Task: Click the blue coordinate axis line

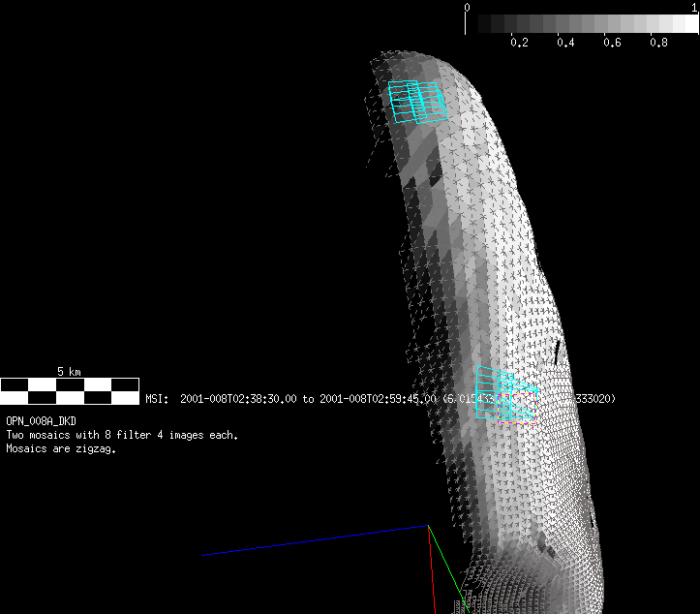Action: (x=315, y=540)
